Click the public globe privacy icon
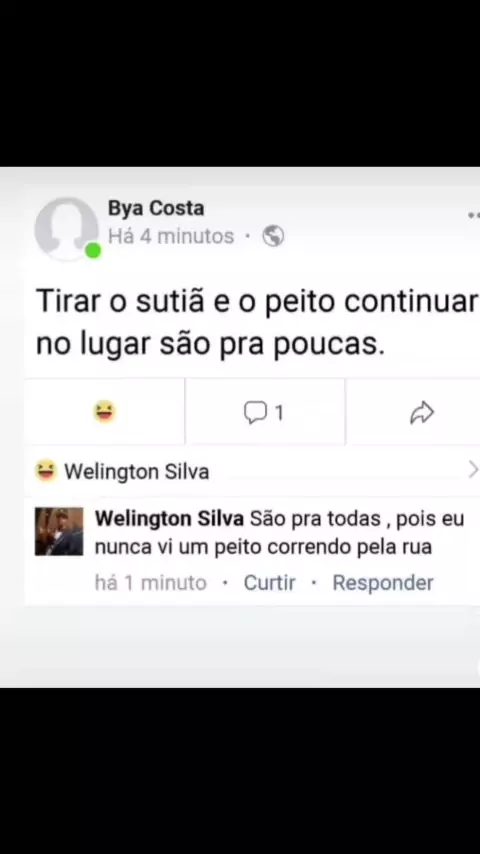Image resolution: width=480 pixels, height=854 pixels. click(273, 236)
